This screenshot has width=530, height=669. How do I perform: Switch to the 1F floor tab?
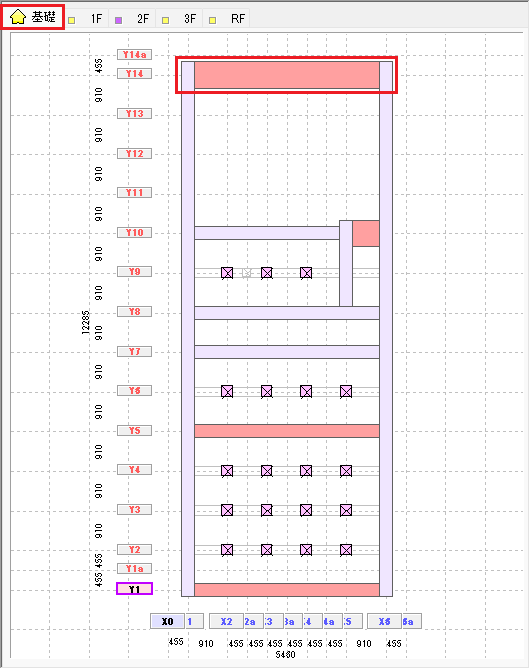[85, 19]
